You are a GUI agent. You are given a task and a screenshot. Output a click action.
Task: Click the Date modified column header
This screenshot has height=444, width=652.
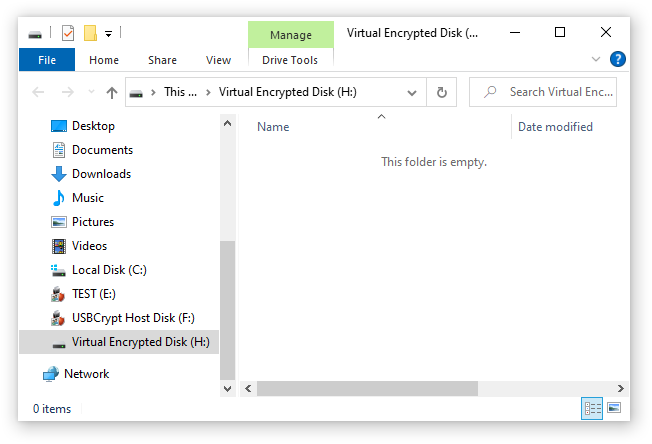click(x=555, y=127)
